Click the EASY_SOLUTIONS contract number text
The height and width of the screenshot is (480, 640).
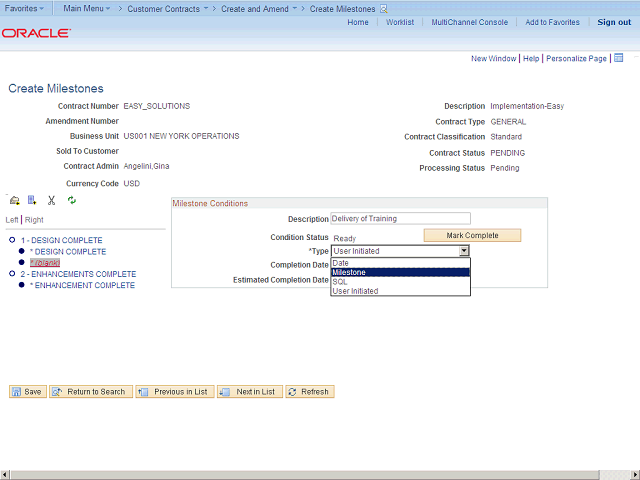click(x=157, y=106)
